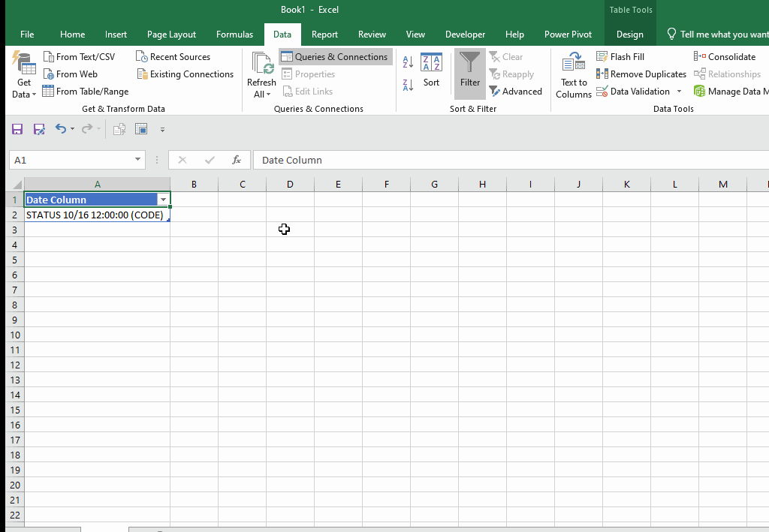
Task: Toggle the Queries & Connections pane
Action: [336, 57]
